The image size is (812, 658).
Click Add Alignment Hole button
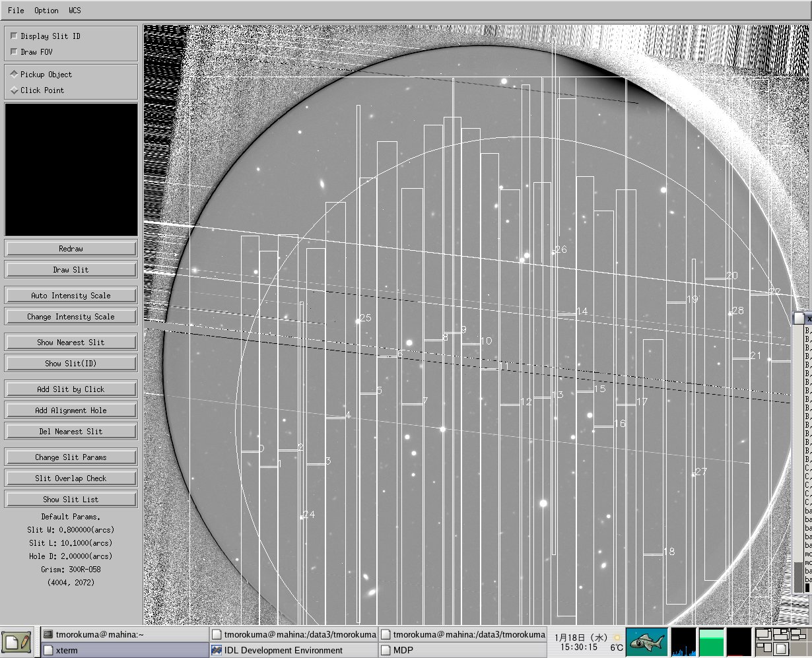pyautogui.click(x=71, y=411)
